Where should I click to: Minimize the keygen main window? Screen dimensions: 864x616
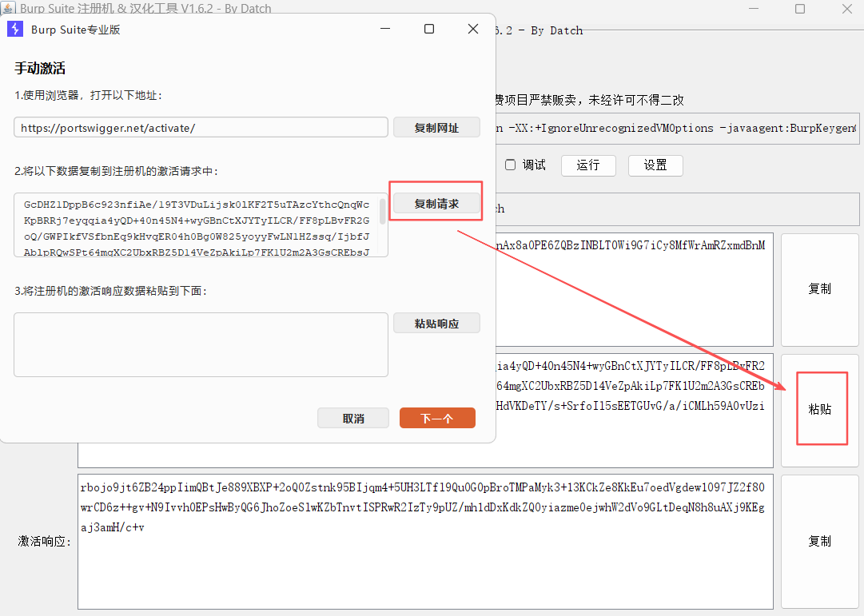click(x=754, y=9)
